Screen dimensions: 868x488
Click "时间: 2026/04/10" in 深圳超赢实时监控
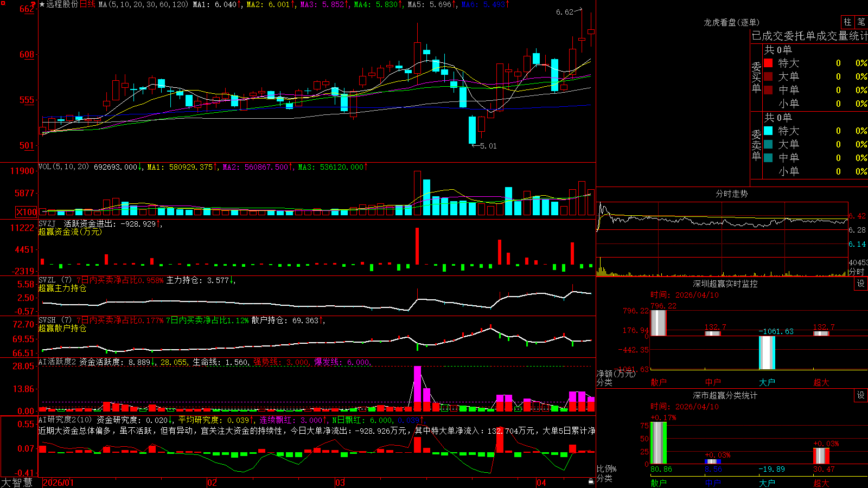685,295
